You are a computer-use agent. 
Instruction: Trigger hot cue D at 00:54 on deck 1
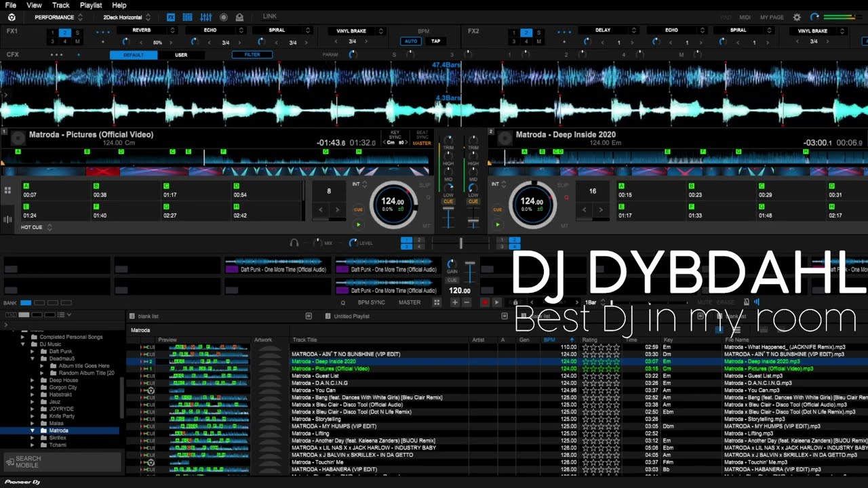click(x=267, y=190)
